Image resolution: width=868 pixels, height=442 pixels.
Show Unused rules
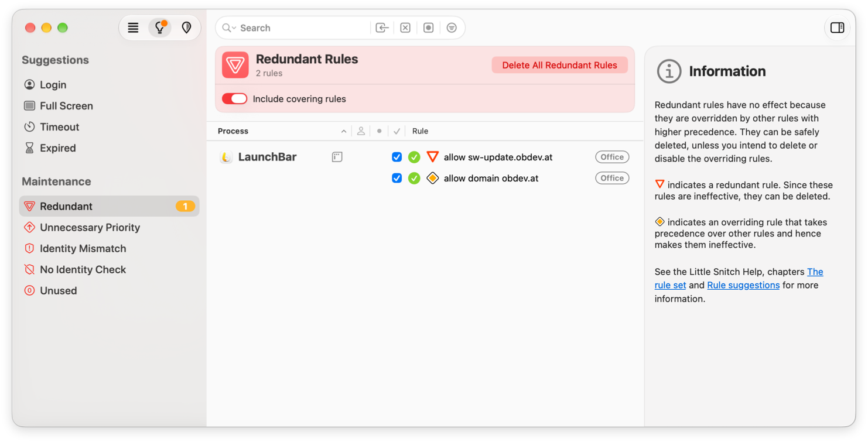point(110,290)
